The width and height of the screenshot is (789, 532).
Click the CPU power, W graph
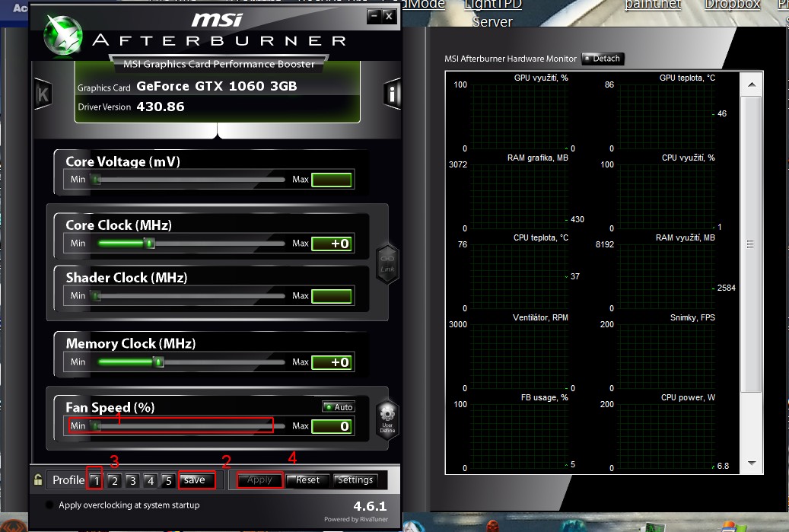(667, 436)
